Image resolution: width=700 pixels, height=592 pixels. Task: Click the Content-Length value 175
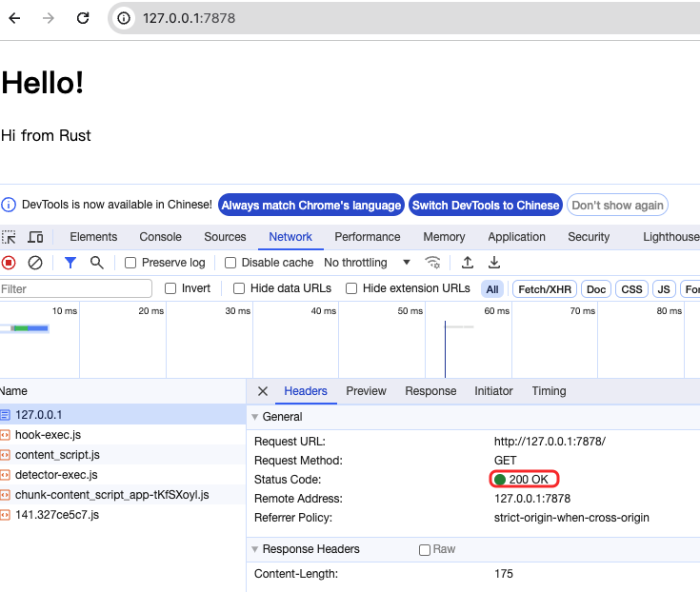tap(504, 574)
